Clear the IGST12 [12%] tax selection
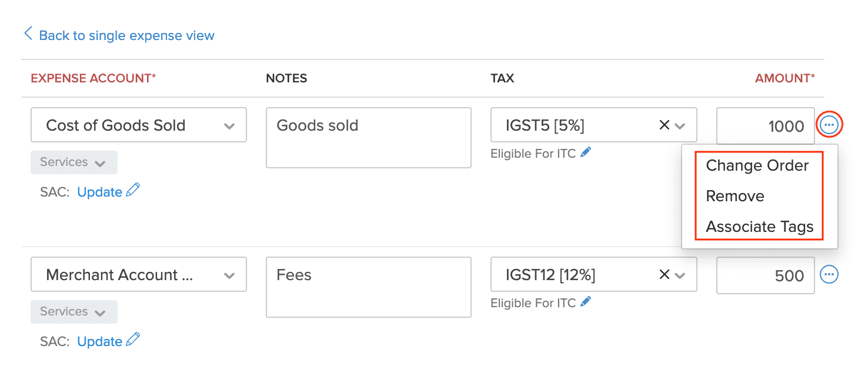 click(x=664, y=274)
